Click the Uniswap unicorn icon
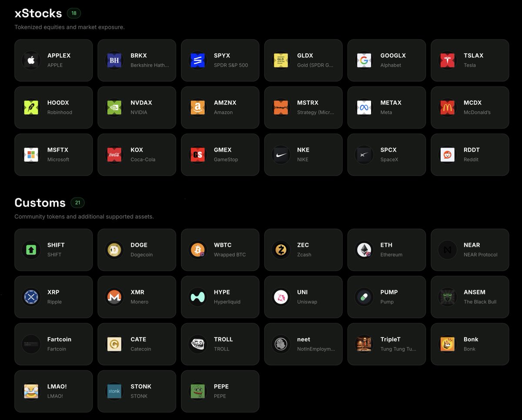The width and height of the screenshot is (522, 420). (x=281, y=297)
